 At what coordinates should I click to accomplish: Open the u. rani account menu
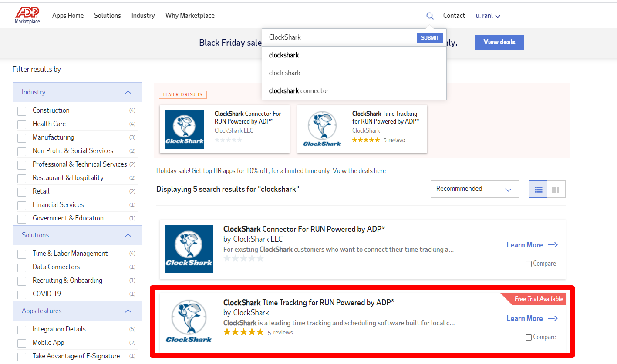click(x=488, y=16)
